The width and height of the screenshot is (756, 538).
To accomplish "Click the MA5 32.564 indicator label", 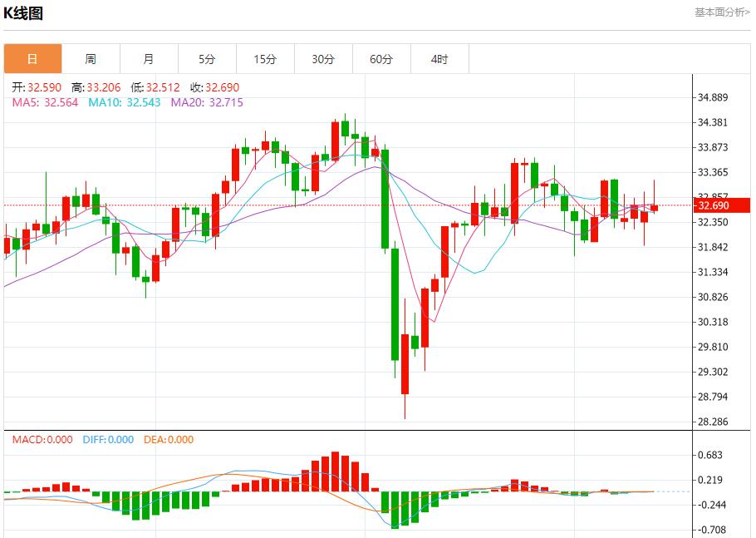I will pyautogui.click(x=45, y=102).
